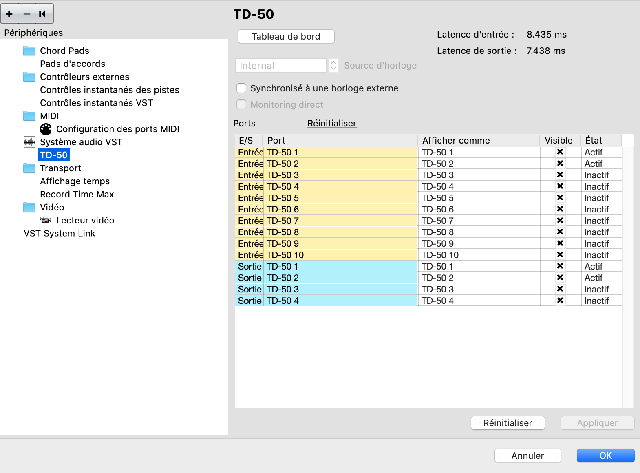Click the Annuler button
Screen dimensions: 640x473
pos(527,455)
